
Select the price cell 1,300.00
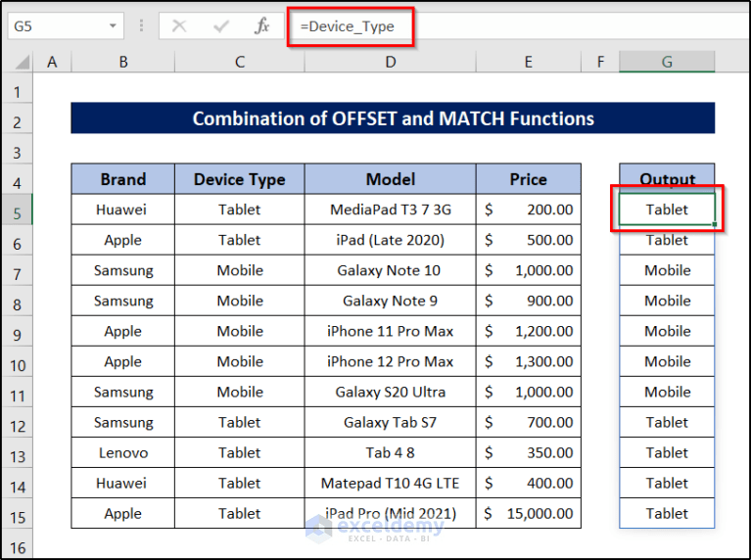tap(529, 361)
